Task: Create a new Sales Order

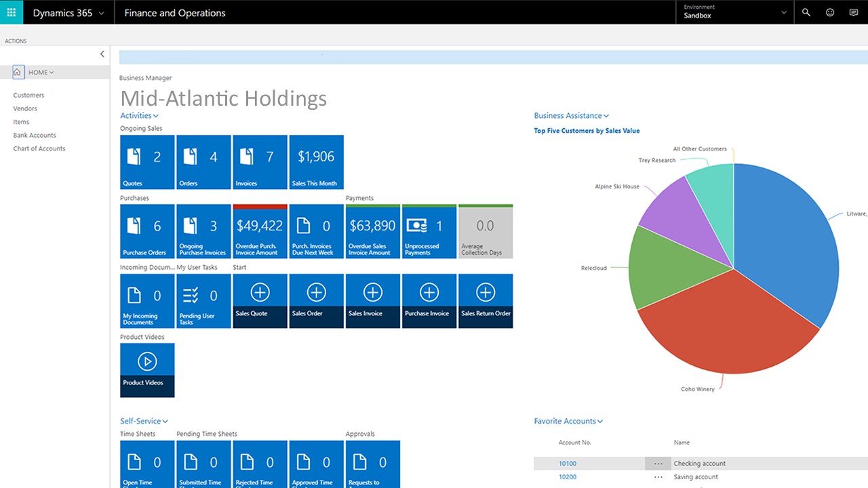Action: (316, 301)
